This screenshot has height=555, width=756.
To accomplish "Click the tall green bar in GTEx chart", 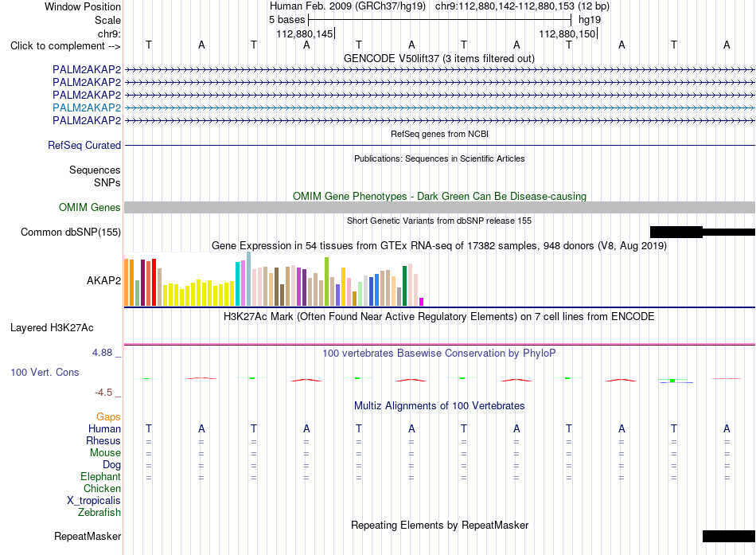I will 327,281.
